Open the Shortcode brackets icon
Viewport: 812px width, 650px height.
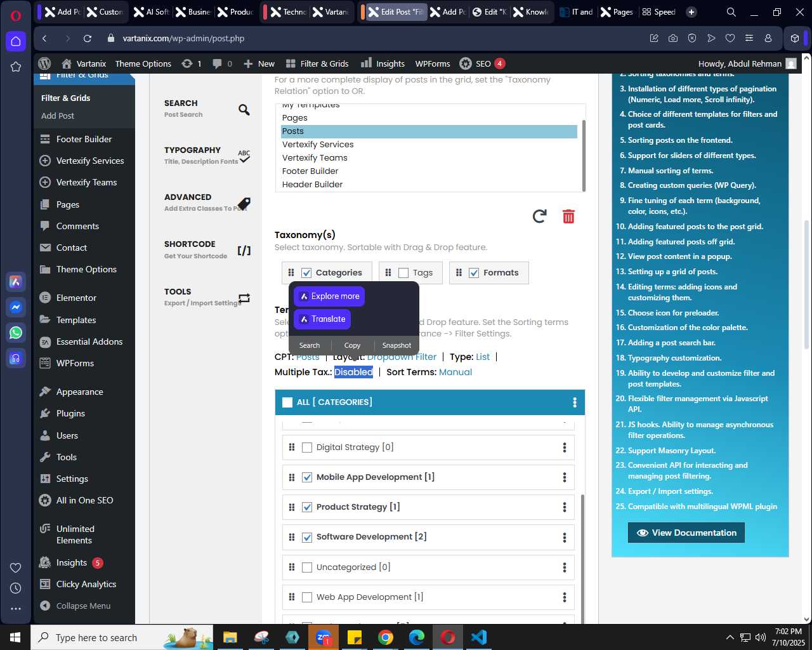point(244,251)
